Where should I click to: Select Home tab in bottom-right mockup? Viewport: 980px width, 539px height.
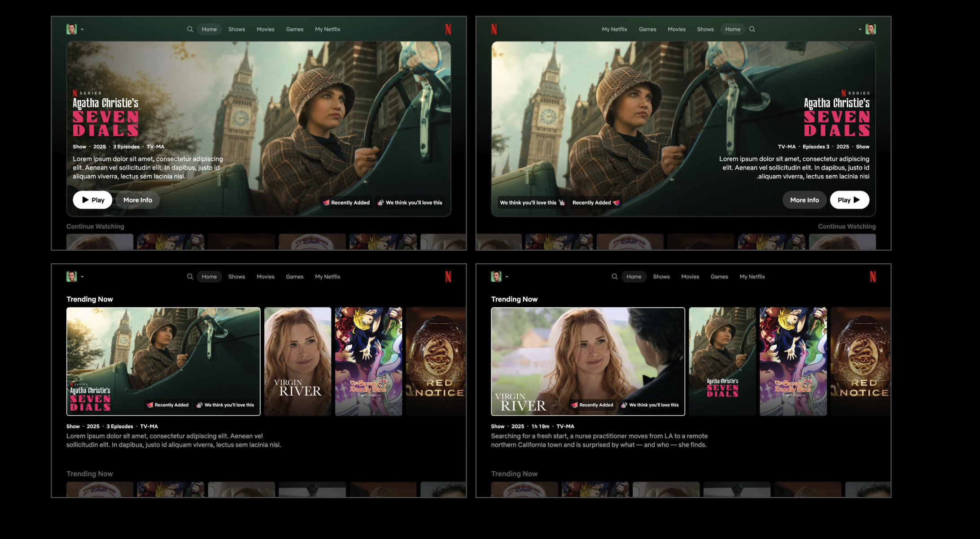click(634, 277)
